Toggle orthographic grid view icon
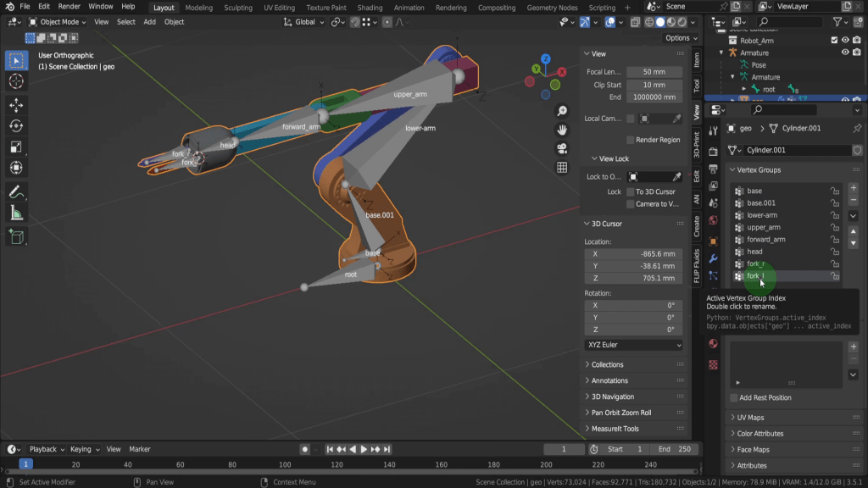Screen dimensions: 868x488 [562, 168]
